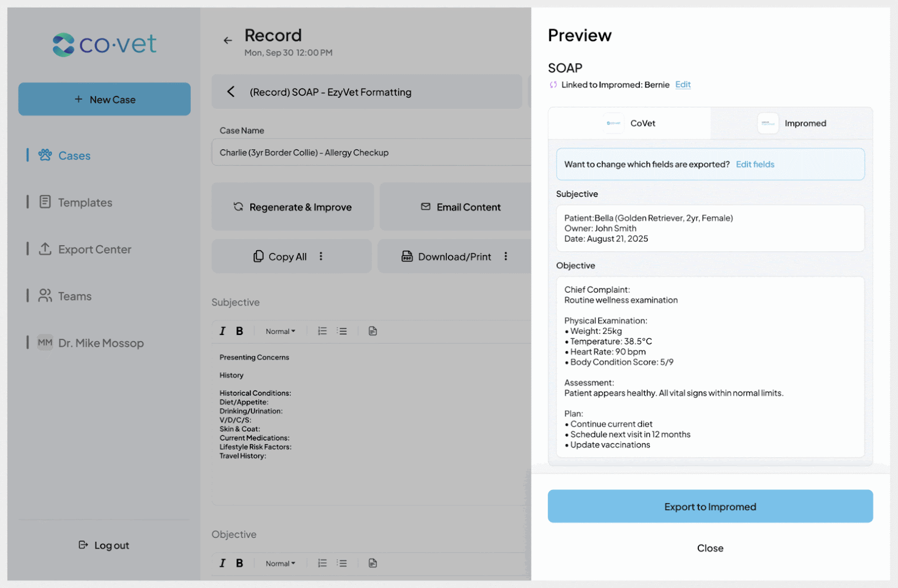Log out of the account
The image size is (898, 588).
click(x=104, y=545)
